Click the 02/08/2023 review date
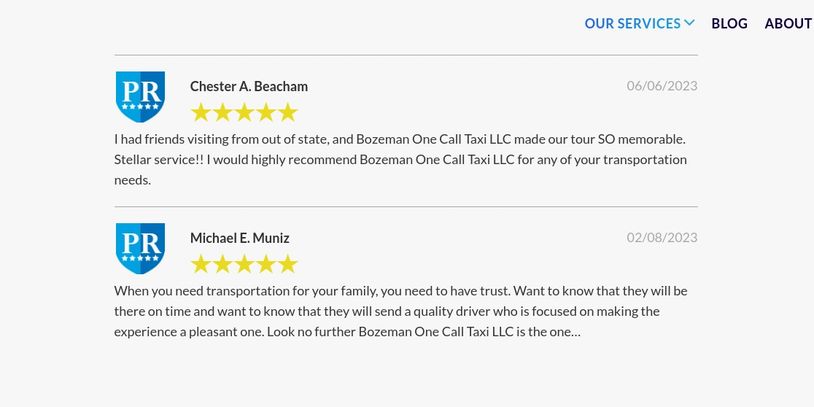The width and height of the screenshot is (814, 407). [662, 238]
